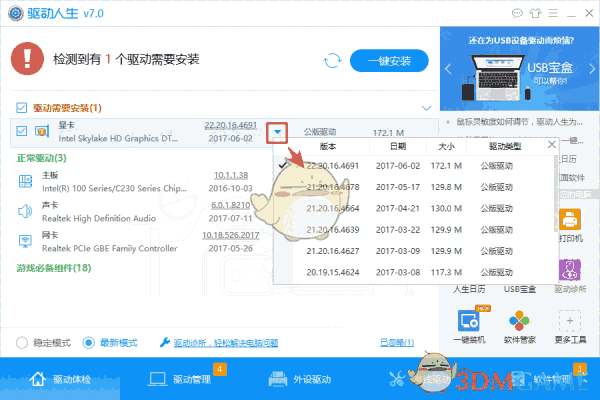This screenshot has width=600, height=400.
Task: Open version link 10.18.526.2017
Action: pos(231,235)
